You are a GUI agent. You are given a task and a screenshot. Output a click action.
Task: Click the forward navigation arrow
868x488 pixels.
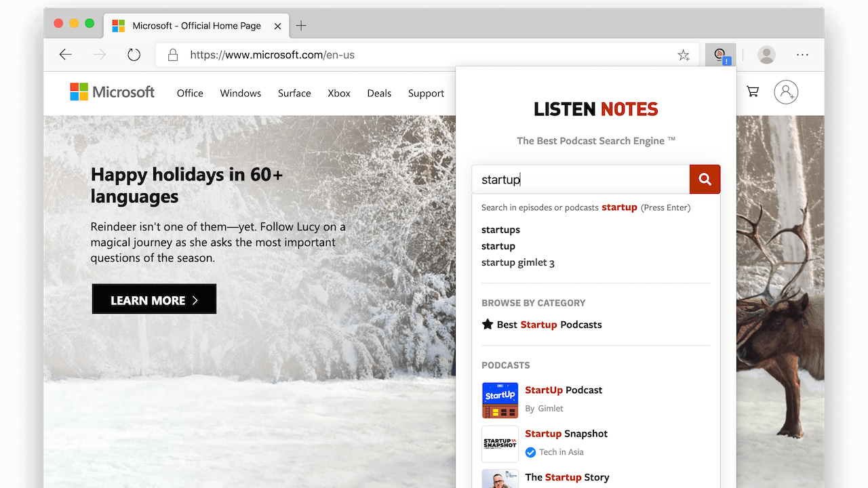pos(100,55)
